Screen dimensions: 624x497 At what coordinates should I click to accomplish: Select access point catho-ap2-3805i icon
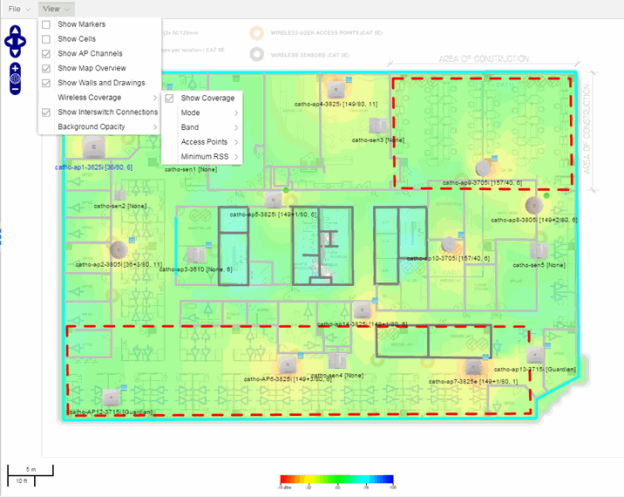[119, 248]
